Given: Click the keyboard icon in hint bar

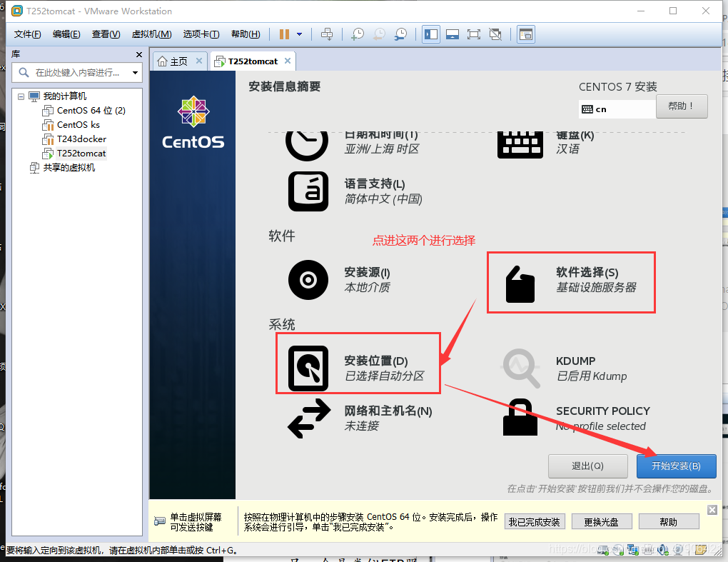Looking at the screenshot, I should (159, 521).
